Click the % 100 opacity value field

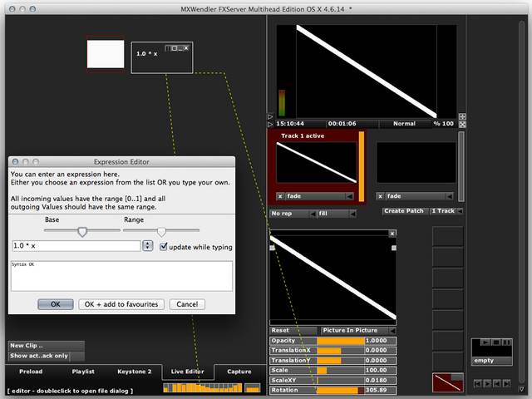(443, 124)
